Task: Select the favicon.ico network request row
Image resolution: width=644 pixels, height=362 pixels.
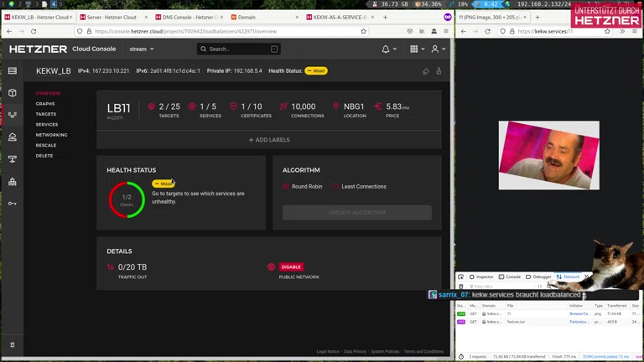Action: point(548,322)
